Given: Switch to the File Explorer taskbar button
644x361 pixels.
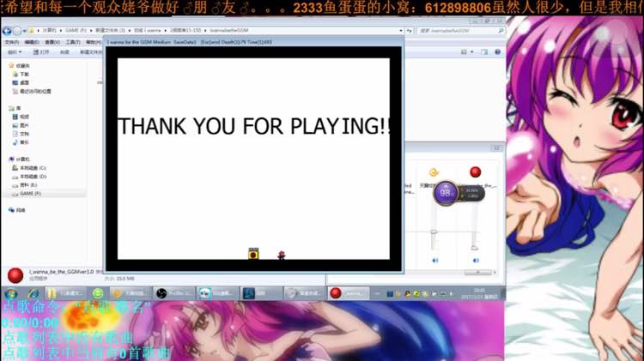Looking at the screenshot, I should (x=65, y=293).
